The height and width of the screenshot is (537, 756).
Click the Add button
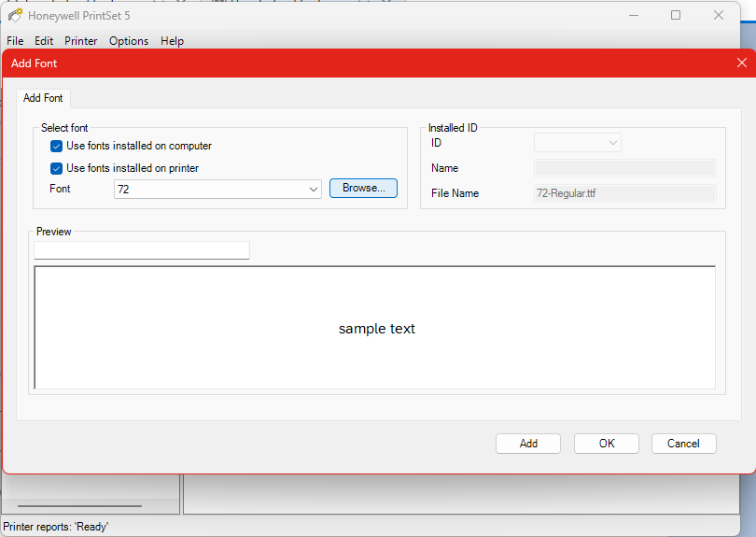pyautogui.click(x=528, y=444)
